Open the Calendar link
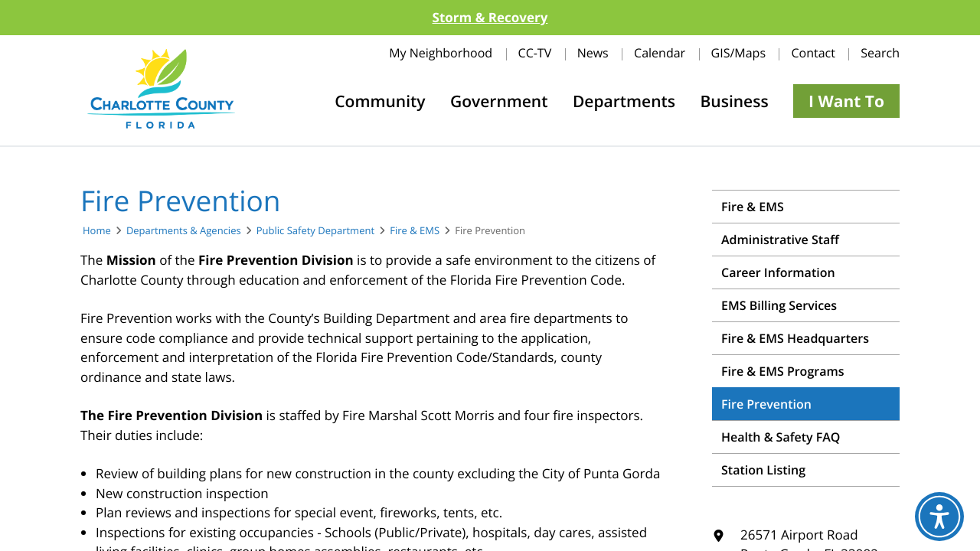 click(659, 53)
